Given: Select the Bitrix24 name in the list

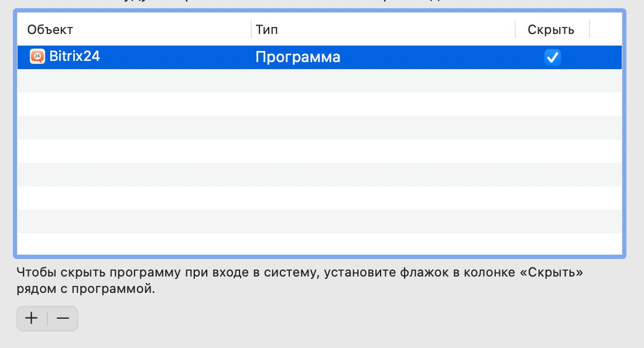Looking at the screenshot, I should coord(74,57).
